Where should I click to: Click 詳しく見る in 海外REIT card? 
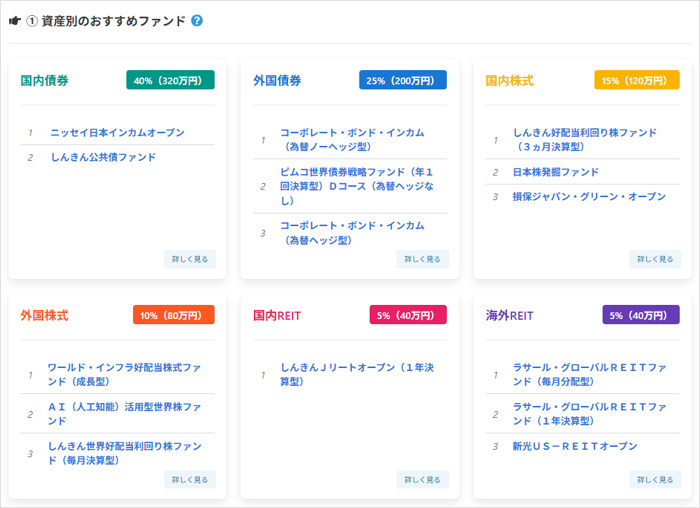[x=655, y=479]
